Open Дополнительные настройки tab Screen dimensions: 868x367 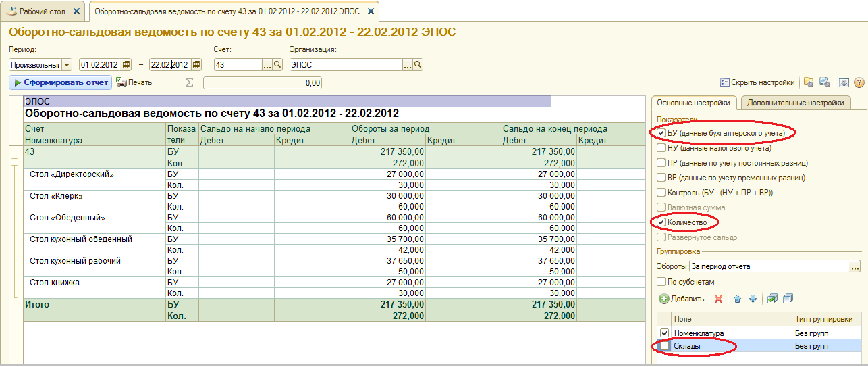coord(795,103)
